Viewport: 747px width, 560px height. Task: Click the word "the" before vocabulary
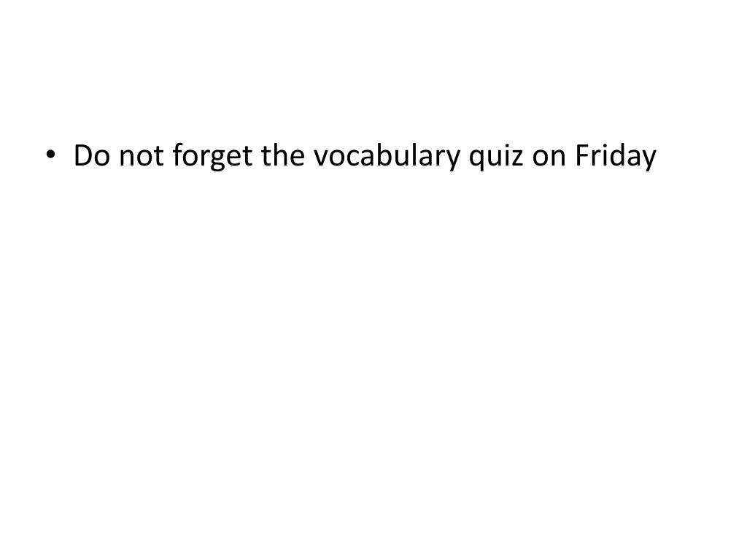click(x=283, y=155)
